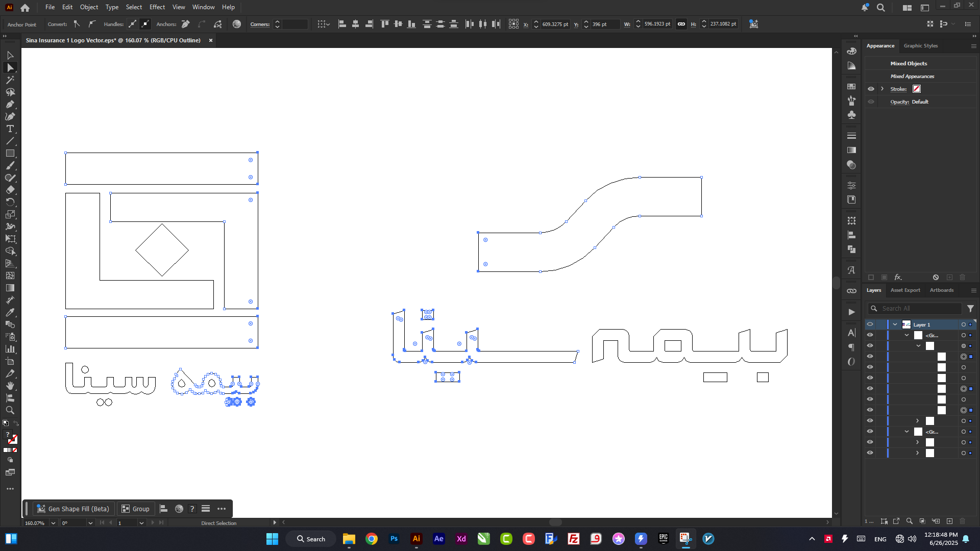980x551 pixels.
Task: Toggle the Opacity visibility eye in Appearance
Action: tap(871, 102)
